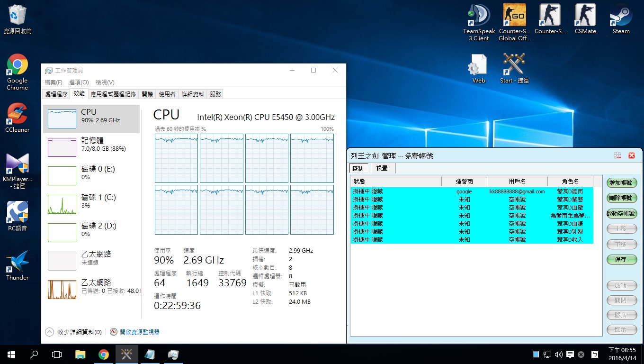The height and width of the screenshot is (364, 644).
Task: Select the 控制 tab in 列王之劍 manager
Action: pyautogui.click(x=358, y=168)
